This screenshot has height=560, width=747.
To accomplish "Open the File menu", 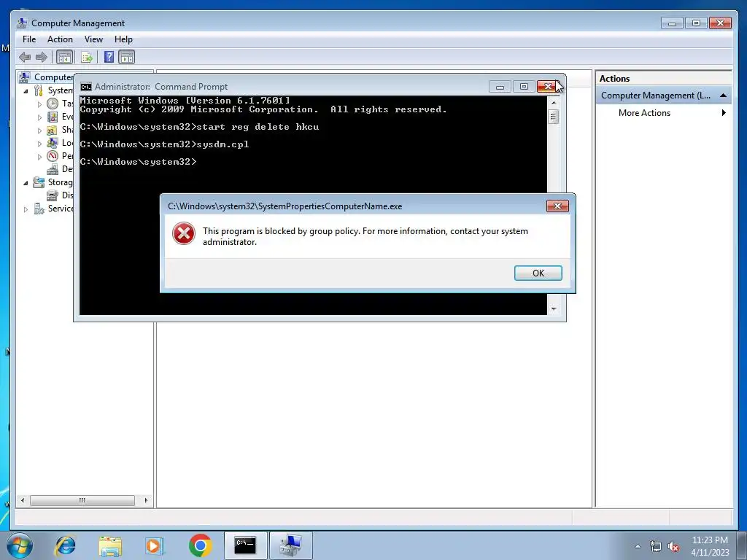I will (29, 39).
